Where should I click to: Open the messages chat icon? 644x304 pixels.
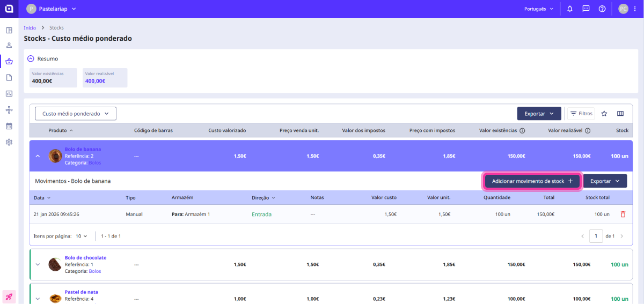586,9
